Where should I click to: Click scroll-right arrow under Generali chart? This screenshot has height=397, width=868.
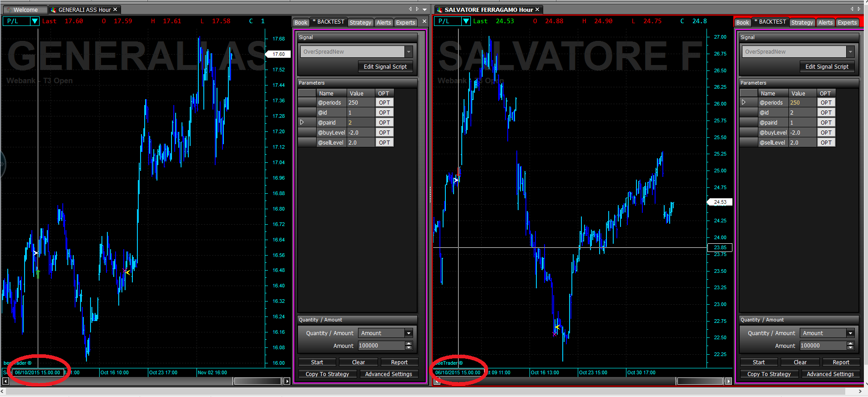[x=287, y=381]
